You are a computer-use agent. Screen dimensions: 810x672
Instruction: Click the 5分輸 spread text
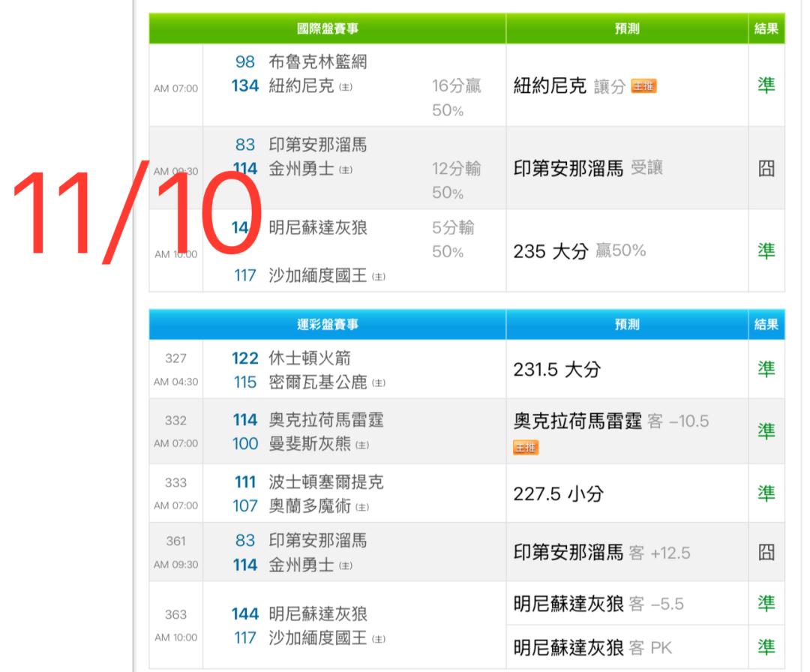[453, 228]
